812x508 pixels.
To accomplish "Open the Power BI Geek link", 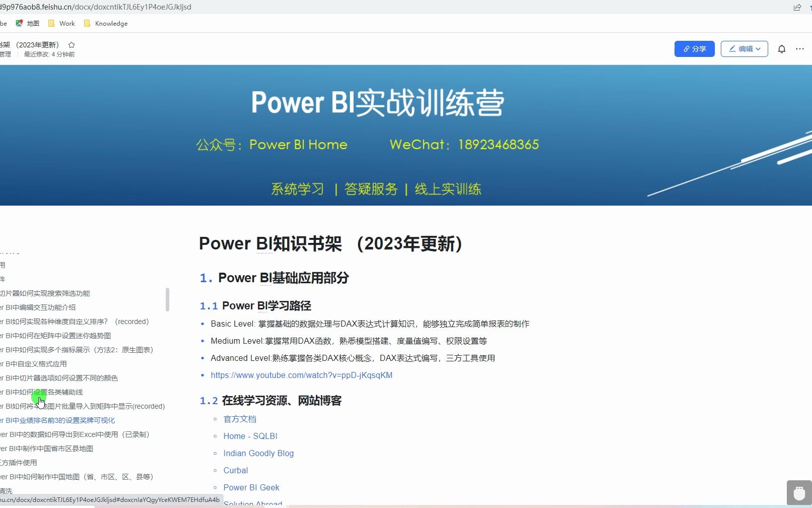I will 251,488.
